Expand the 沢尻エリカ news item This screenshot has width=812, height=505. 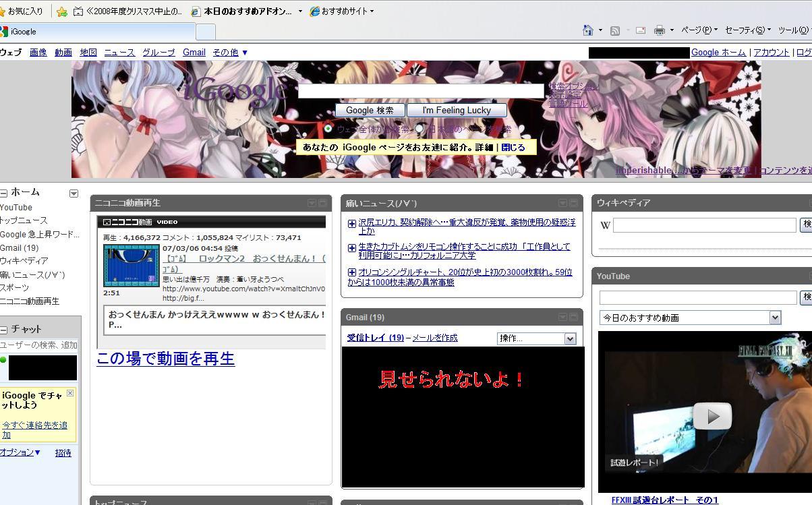click(352, 224)
